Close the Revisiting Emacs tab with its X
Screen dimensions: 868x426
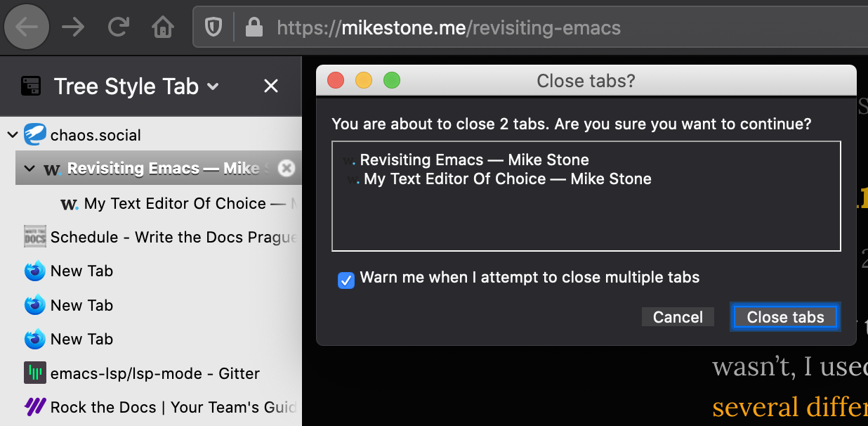[x=286, y=168]
